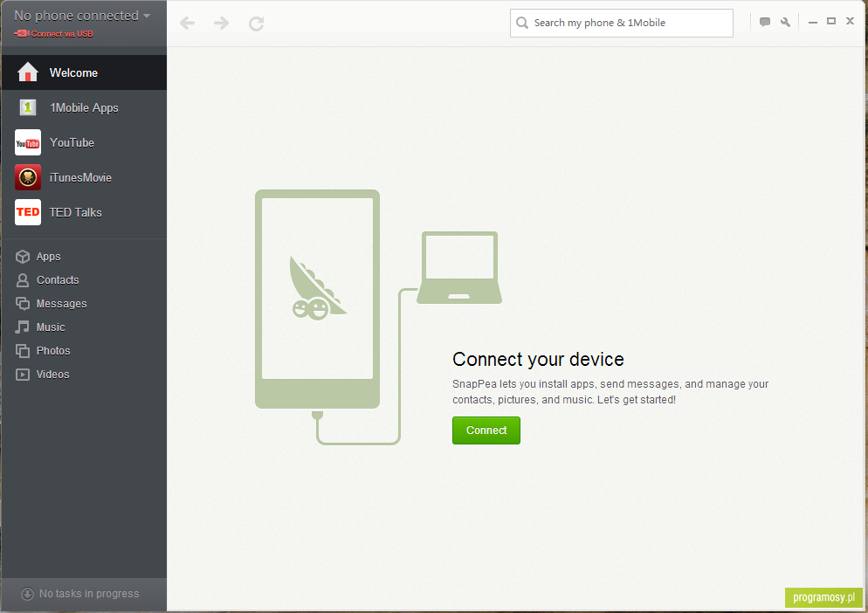Open the Messages category

[84, 304]
